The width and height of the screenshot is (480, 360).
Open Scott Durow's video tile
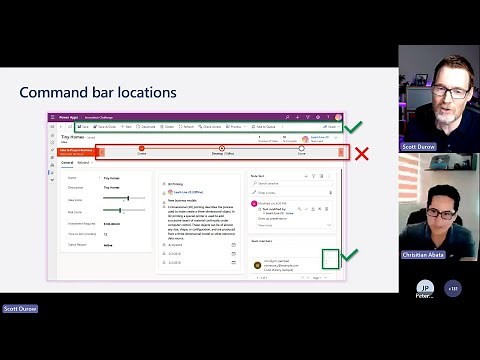tap(439, 99)
